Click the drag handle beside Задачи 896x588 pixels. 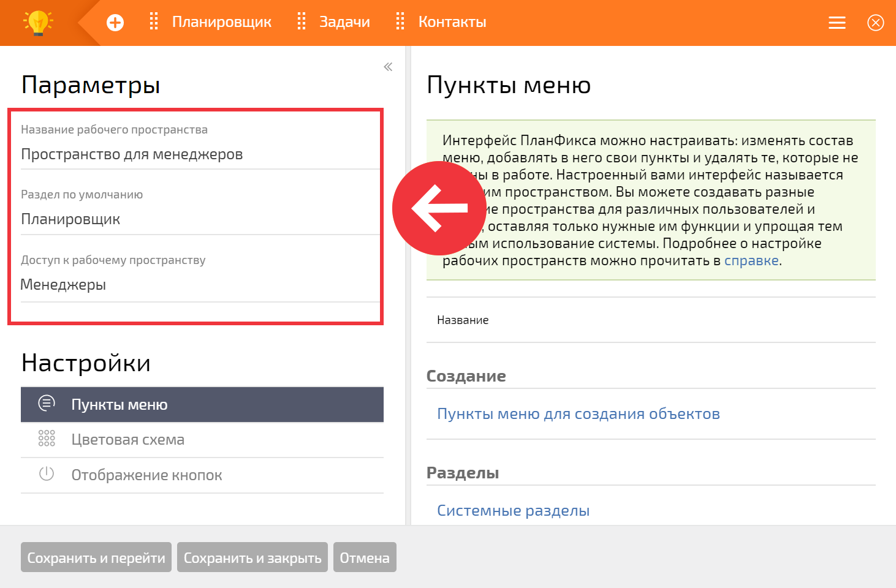(301, 22)
